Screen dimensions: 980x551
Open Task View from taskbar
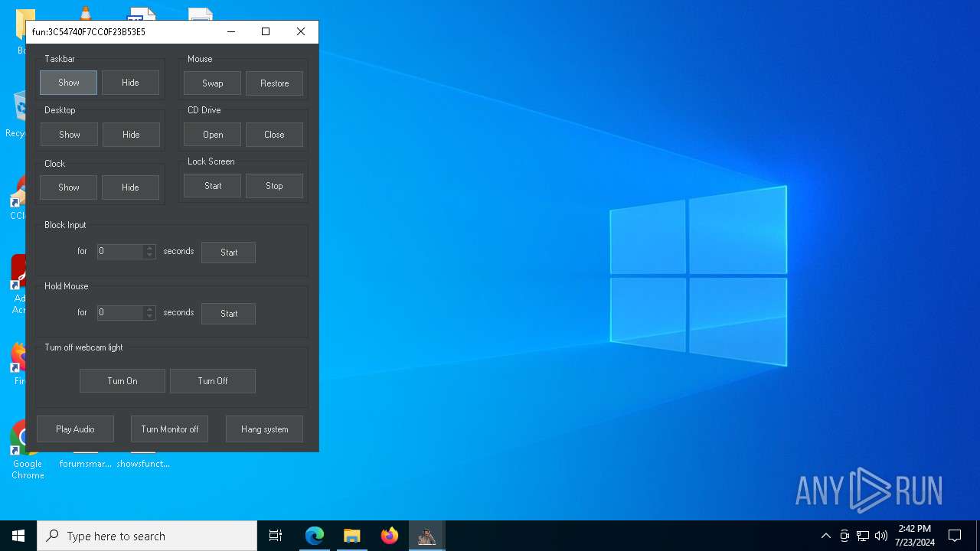click(x=276, y=536)
